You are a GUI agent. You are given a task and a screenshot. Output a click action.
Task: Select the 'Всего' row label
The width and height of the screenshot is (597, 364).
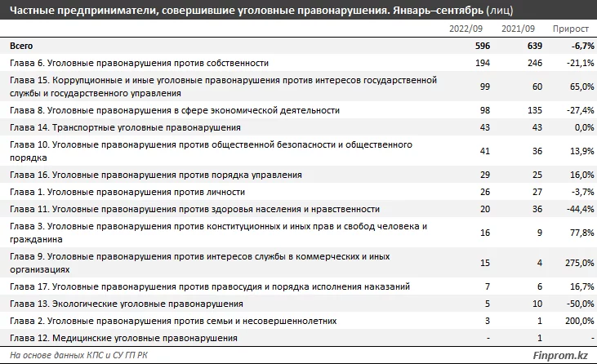click(21, 46)
